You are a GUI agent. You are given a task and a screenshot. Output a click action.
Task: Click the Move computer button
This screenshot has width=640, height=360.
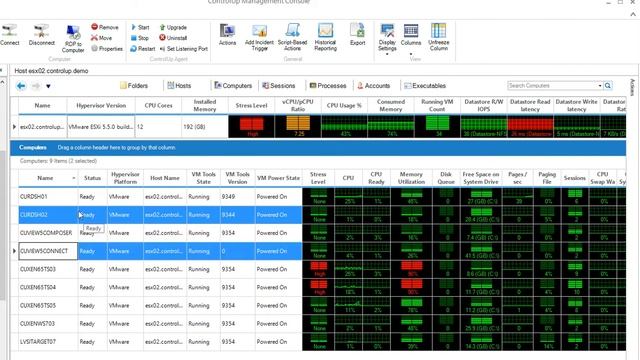(101, 38)
